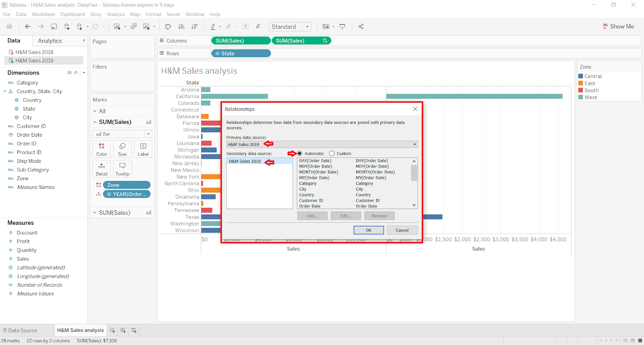Sort bars descending from the toolbar
Viewport: 644px width, 345px height.
coord(195,27)
